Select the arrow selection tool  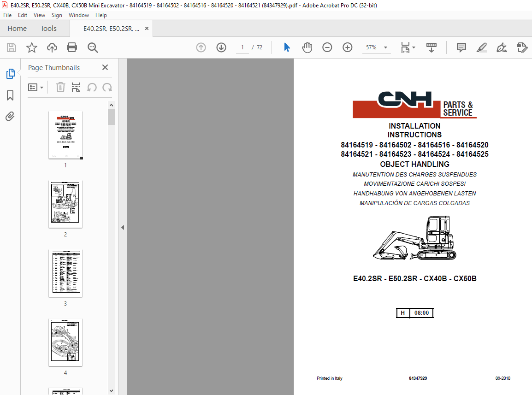[287, 47]
